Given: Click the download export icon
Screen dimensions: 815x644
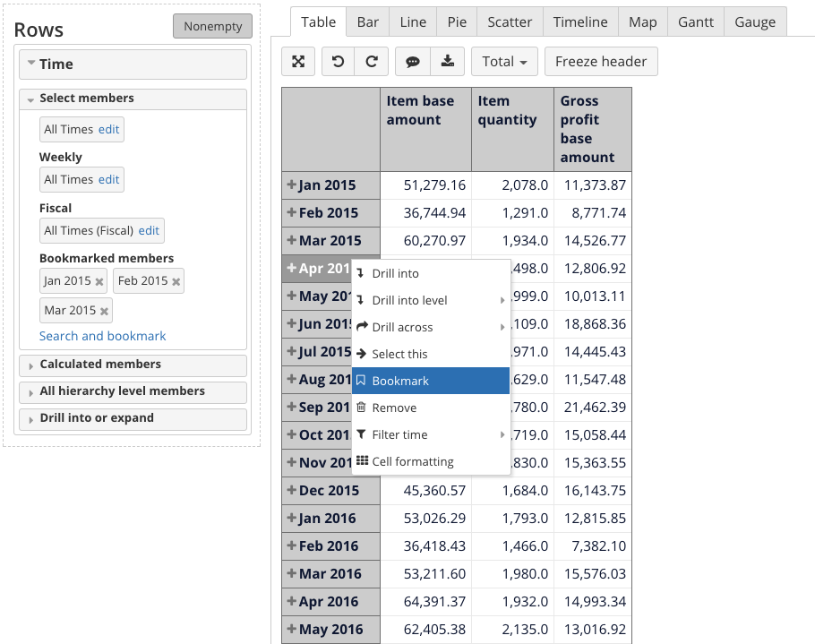Looking at the screenshot, I should coord(446,62).
